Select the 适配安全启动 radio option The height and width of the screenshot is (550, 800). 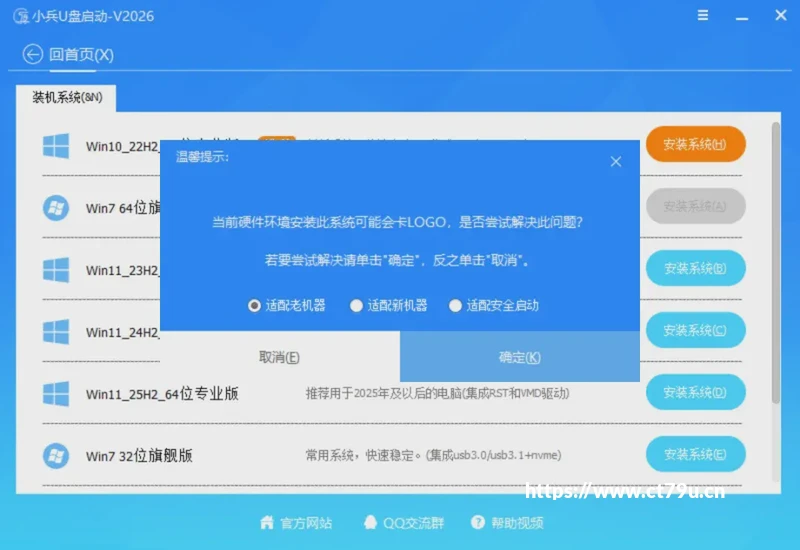[493, 306]
